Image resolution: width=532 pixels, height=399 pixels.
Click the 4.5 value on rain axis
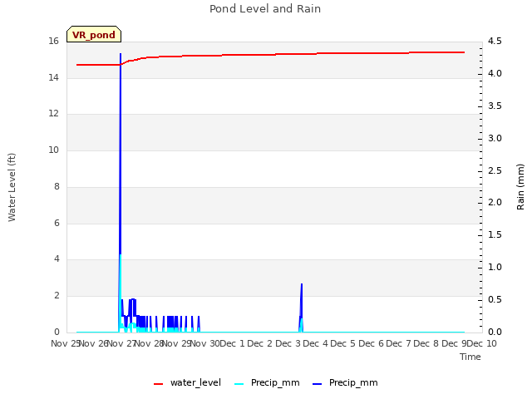pos(495,42)
